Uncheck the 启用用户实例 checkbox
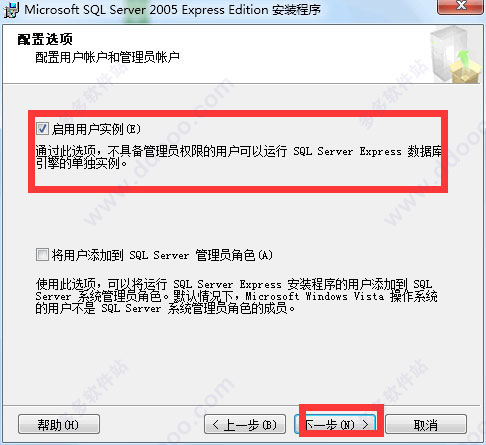This screenshot has width=486, height=445. 42,129
